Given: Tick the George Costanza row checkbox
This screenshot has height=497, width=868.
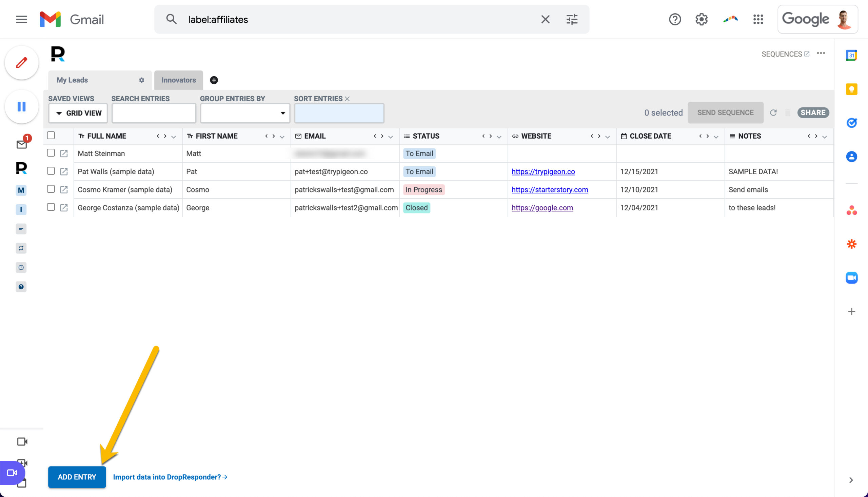Looking at the screenshot, I should point(51,207).
